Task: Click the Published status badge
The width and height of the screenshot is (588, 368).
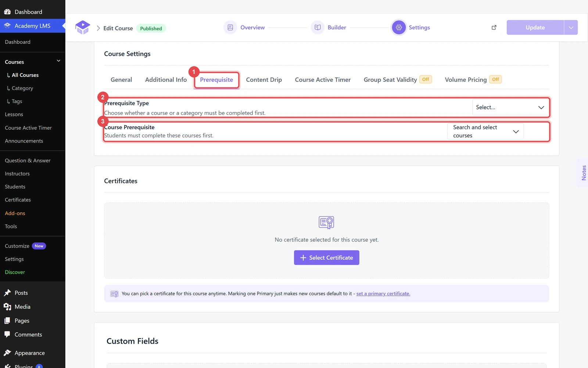Action: (x=151, y=28)
